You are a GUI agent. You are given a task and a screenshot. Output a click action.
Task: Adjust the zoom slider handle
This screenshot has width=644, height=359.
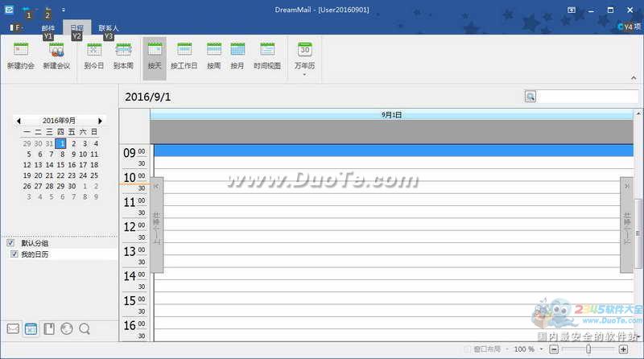coord(588,349)
